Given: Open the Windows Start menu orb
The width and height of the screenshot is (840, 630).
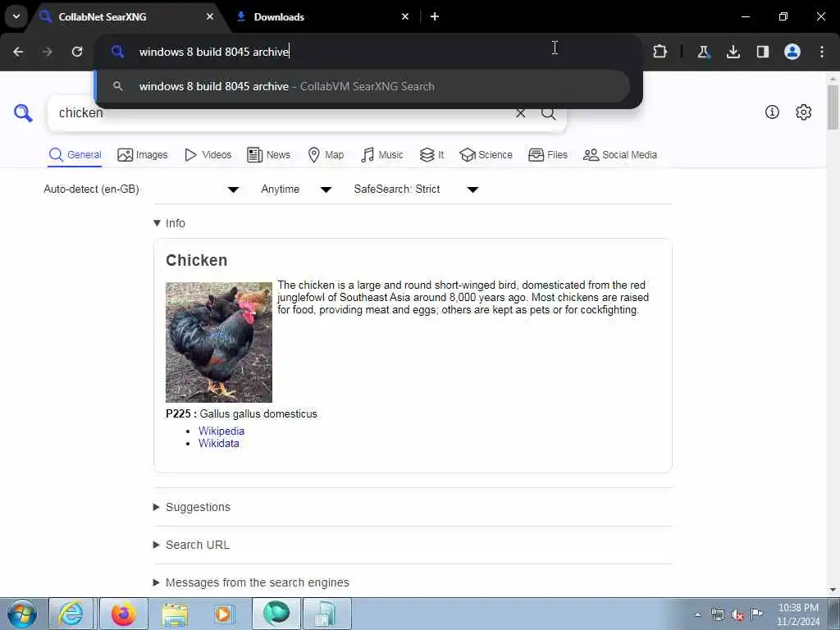Looking at the screenshot, I should [21, 614].
